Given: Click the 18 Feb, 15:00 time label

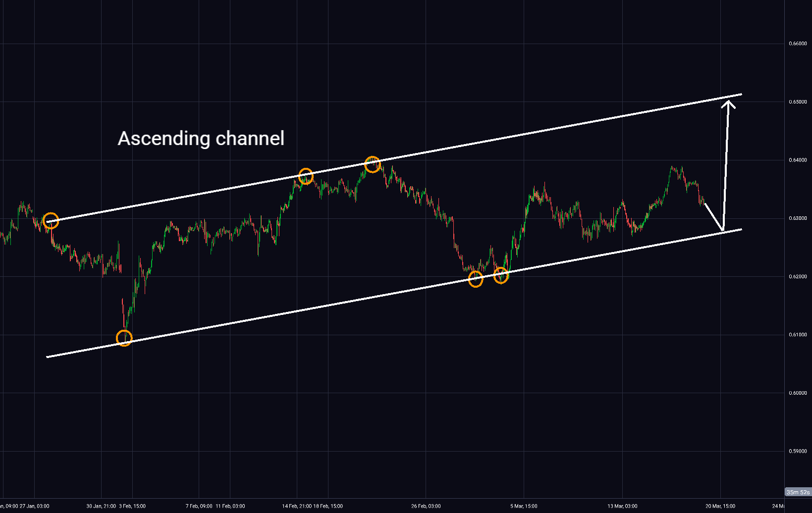Looking at the screenshot, I should 328,506.
